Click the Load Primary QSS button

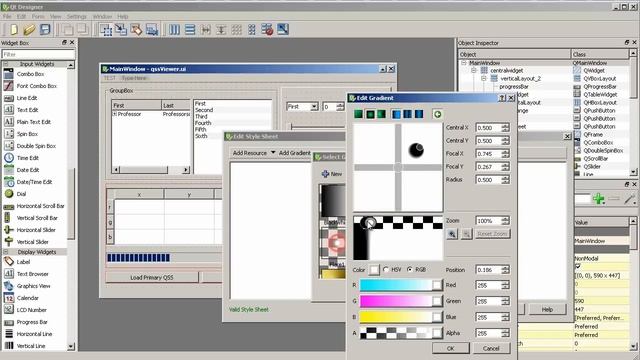click(x=152, y=278)
